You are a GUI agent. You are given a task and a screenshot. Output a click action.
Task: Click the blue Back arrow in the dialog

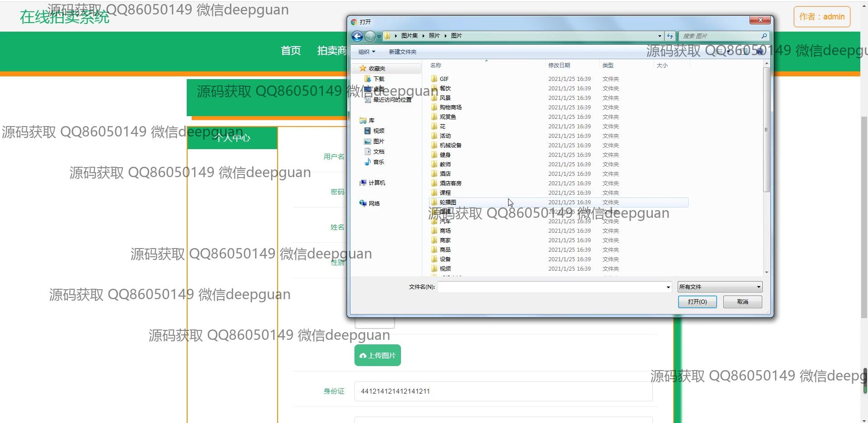(x=357, y=36)
